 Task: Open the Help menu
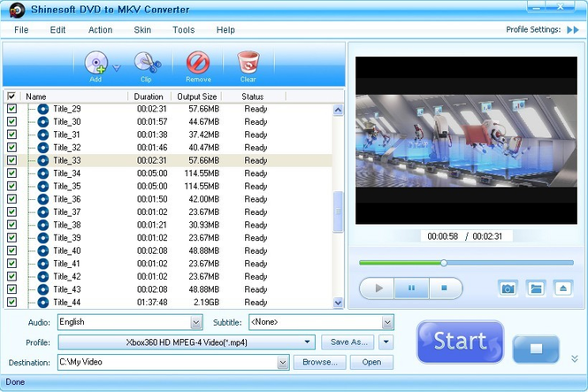(225, 30)
